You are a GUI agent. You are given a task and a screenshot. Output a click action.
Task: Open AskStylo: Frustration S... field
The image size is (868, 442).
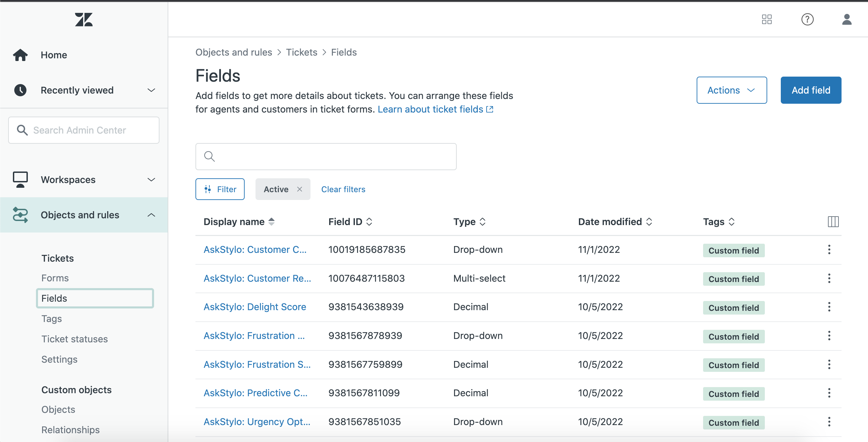tap(257, 364)
